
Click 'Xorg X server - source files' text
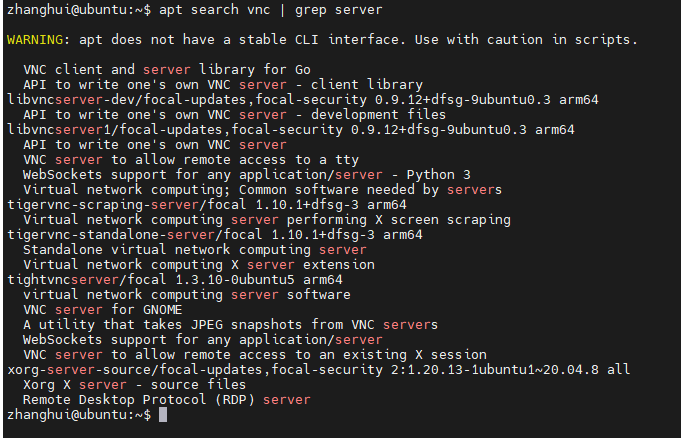click(135, 385)
